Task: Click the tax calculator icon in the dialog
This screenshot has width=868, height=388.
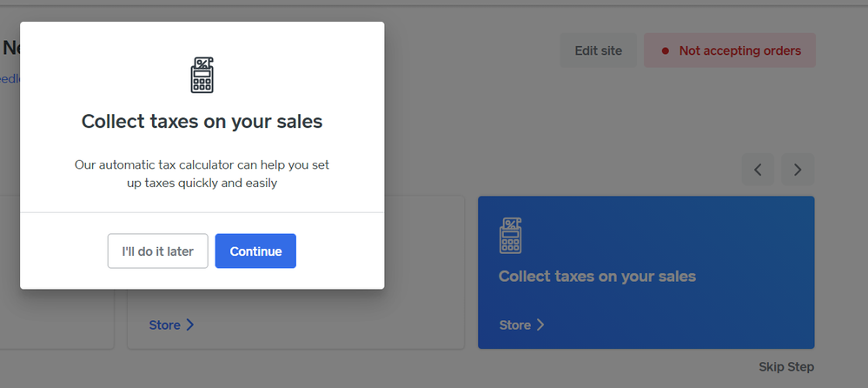Action: (x=202, y=75)
